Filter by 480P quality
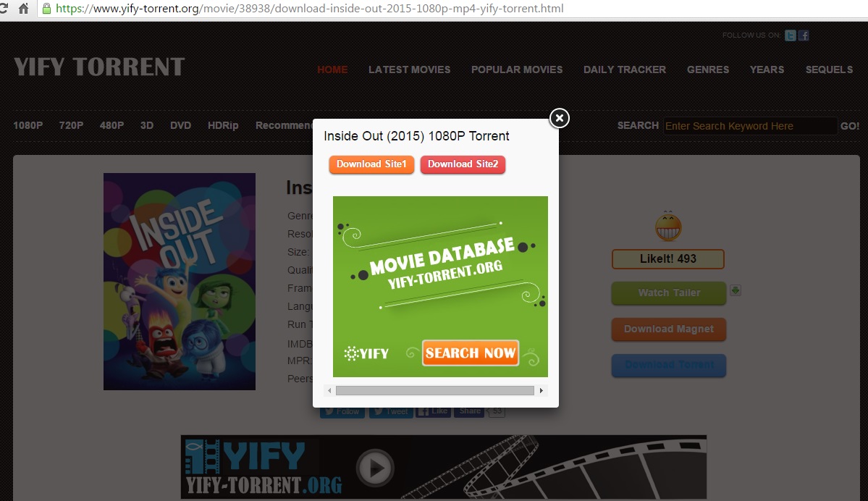868x501 pixels. click(x=111, y=126)
